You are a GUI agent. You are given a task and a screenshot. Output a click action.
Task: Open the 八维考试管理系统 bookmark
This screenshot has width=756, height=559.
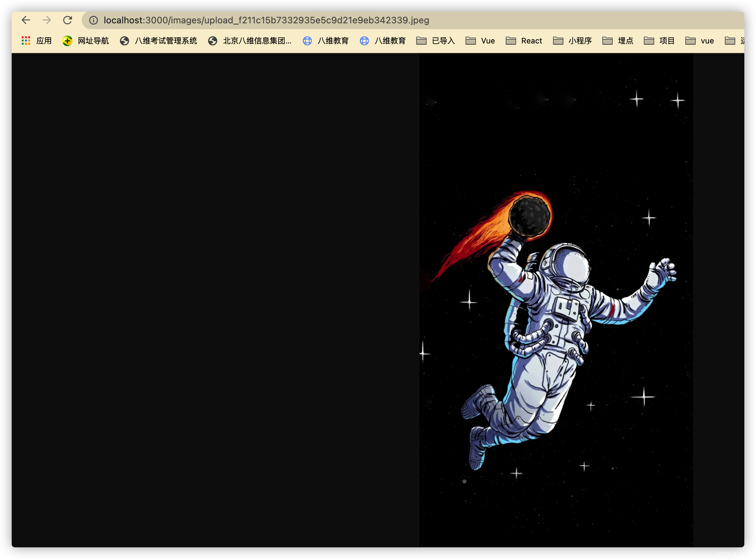point(159,41)
